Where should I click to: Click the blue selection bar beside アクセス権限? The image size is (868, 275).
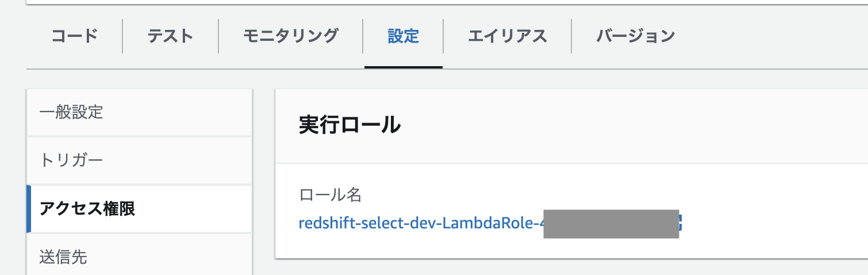pyautogui.click(x=29, y=208)
